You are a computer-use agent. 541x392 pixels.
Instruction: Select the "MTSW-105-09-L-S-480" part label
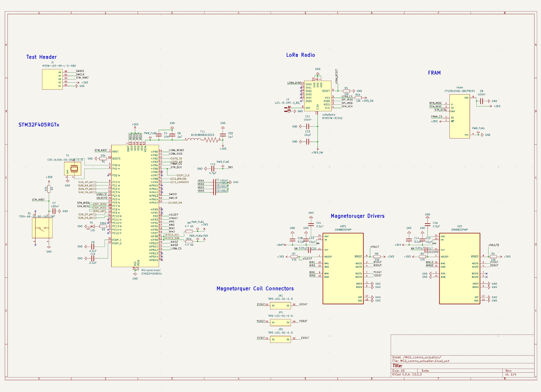click(x=59, y=66)
